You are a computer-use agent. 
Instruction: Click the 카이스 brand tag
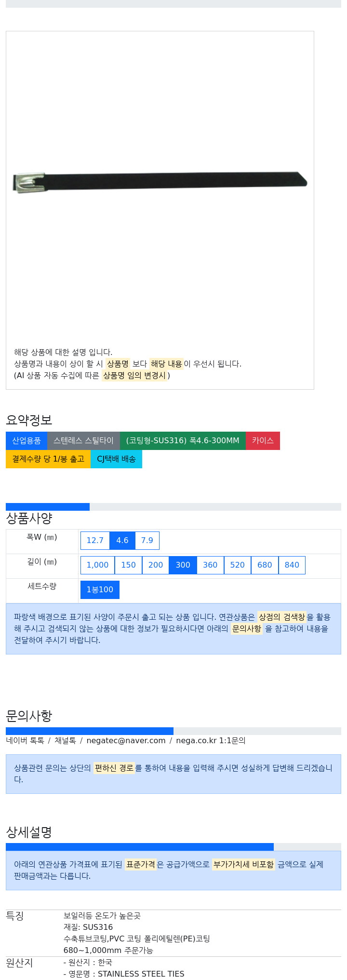click(x=263, y=441)
